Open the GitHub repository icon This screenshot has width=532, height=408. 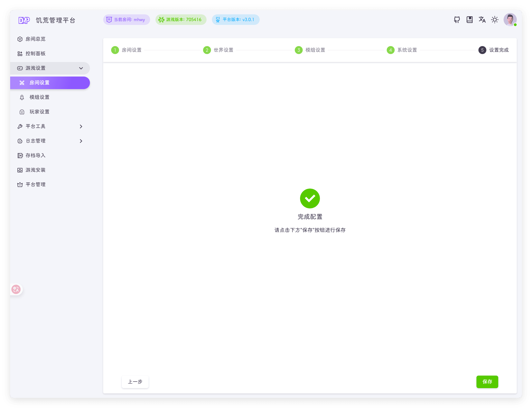[457, 20]
